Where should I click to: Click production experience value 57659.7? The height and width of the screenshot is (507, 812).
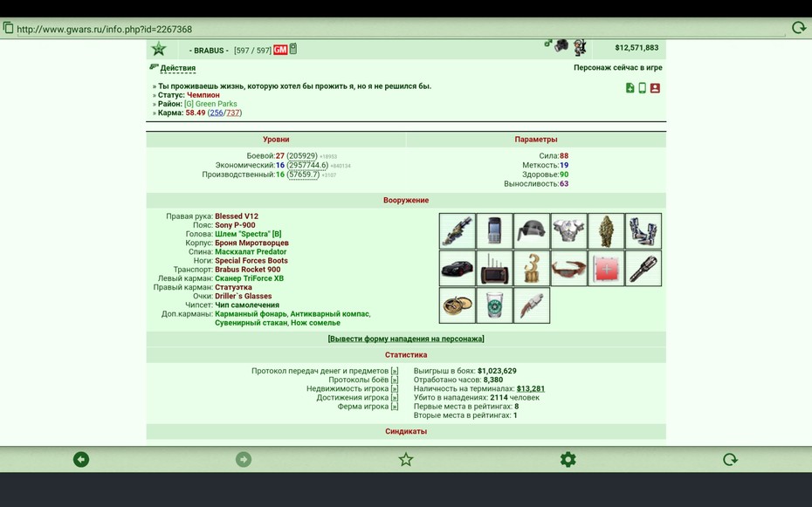tap(304, 175)
